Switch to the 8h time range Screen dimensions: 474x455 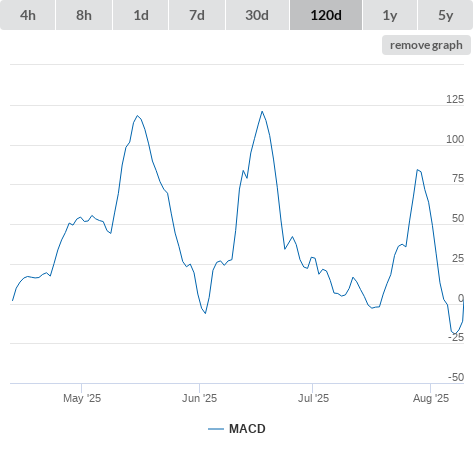click(x=84, y=15)
